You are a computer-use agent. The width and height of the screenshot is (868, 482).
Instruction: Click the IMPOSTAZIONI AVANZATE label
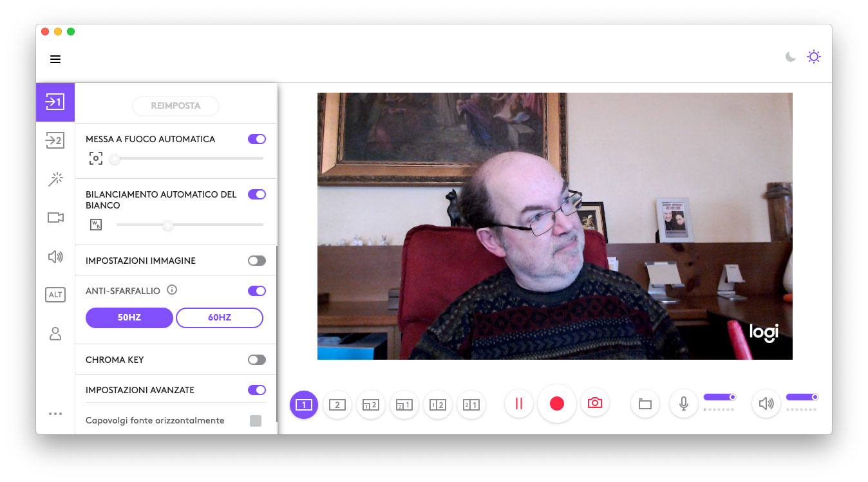point(140,390)
